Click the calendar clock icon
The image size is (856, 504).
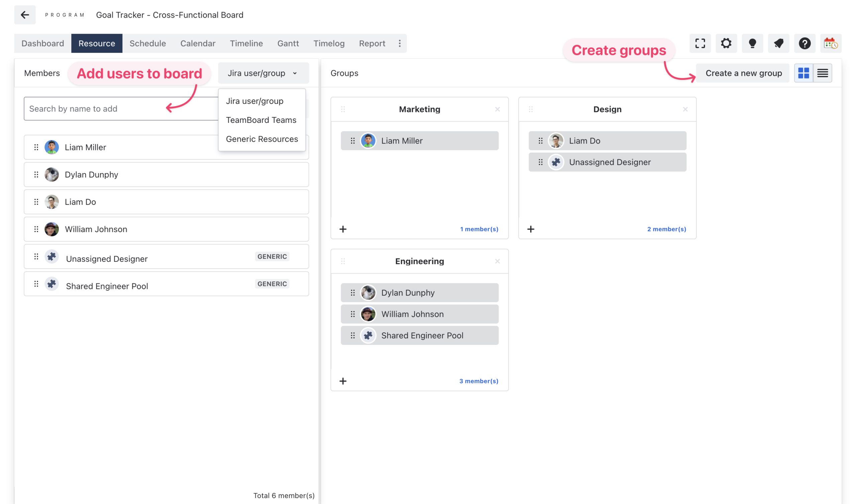tap(831, 43)
